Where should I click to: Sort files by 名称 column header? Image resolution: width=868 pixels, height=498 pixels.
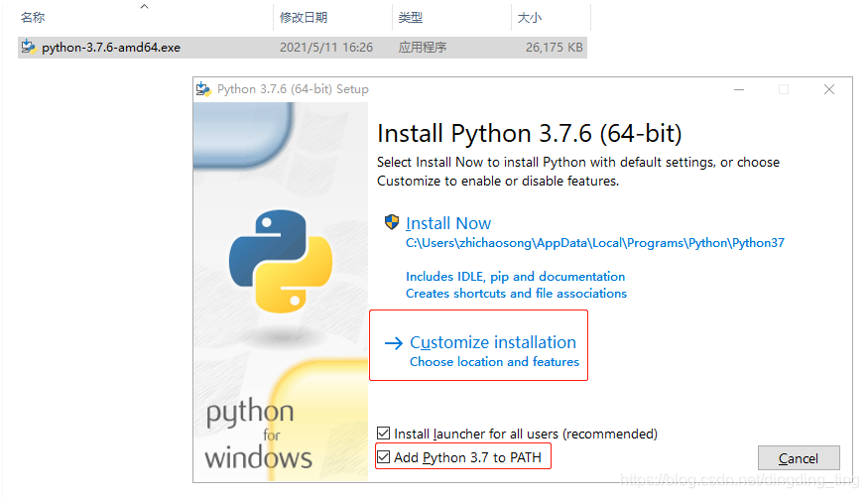(x=33, y=18)
